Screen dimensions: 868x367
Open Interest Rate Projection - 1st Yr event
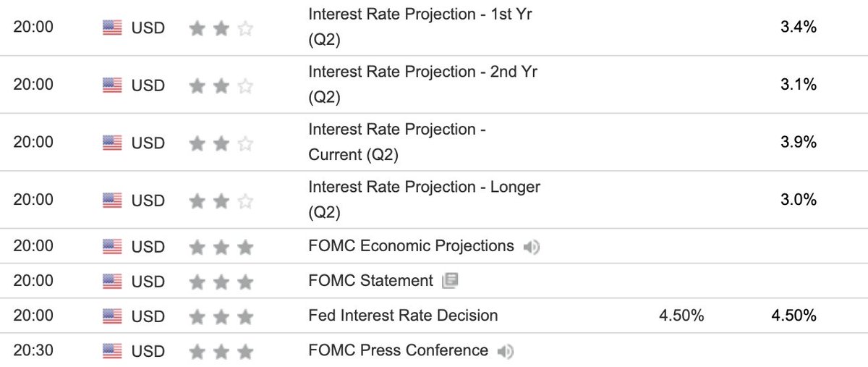coord(420,14)
